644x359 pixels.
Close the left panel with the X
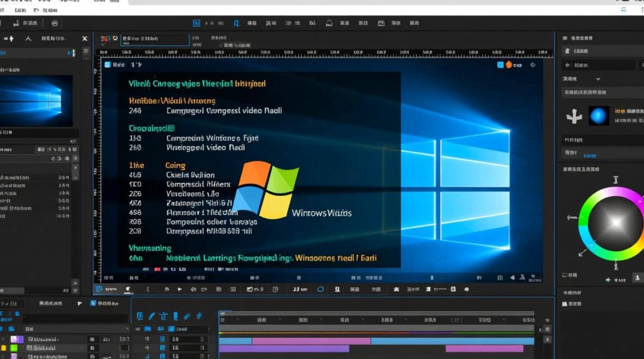[x=85, y=39]
